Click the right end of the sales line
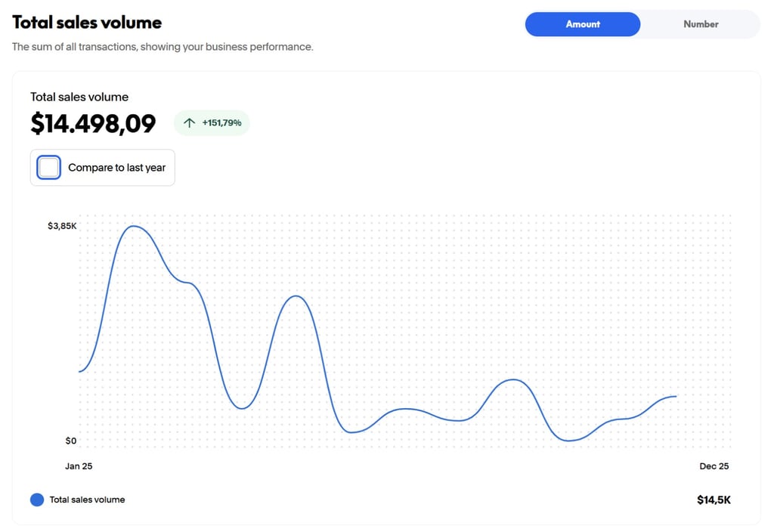Viewport: 774px width, 532px height. pos(676,396)
